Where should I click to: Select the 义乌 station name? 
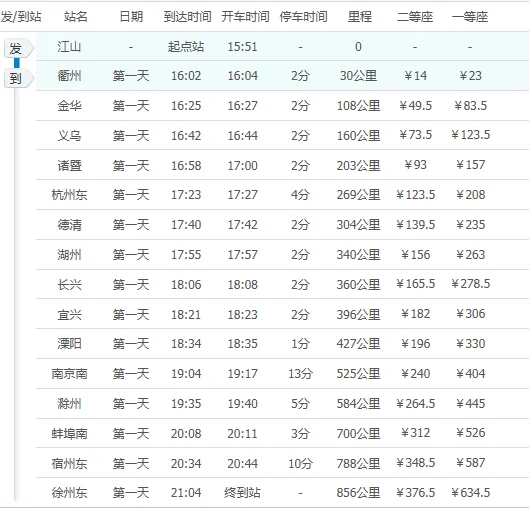pyautogui.click(x=69, y=136)
